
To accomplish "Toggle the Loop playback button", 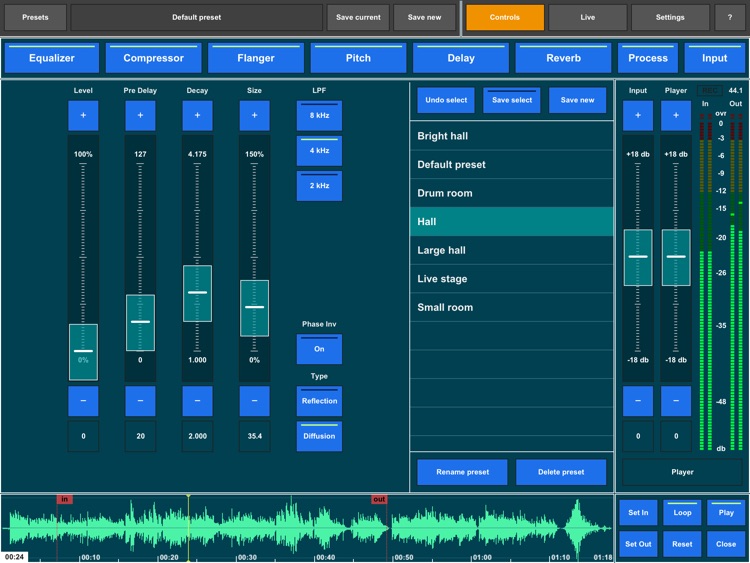I will [682, 512].
